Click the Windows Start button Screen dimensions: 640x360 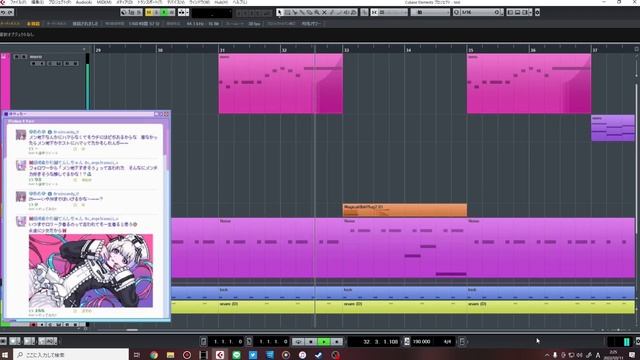(x=6, y=355)
